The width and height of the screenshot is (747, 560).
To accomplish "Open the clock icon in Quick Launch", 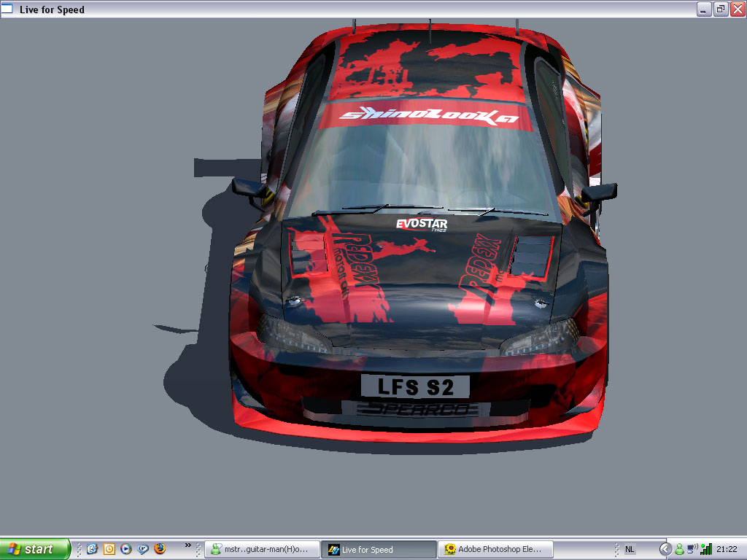I will [109, 549].
